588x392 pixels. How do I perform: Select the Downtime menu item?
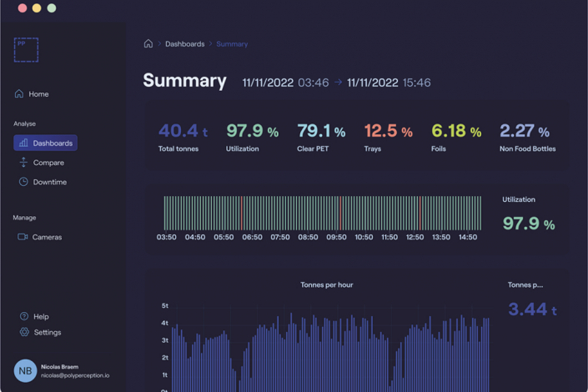coord(50,182)
